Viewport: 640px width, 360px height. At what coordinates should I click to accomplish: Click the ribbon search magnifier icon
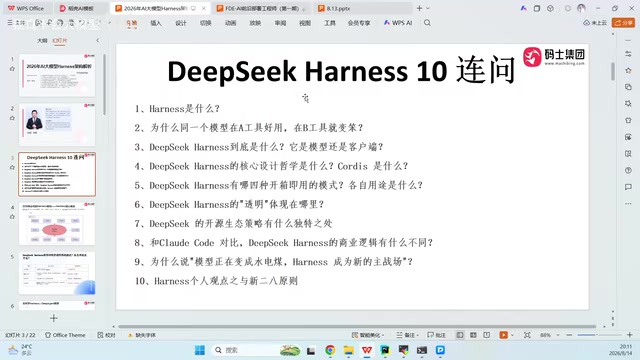427,23
